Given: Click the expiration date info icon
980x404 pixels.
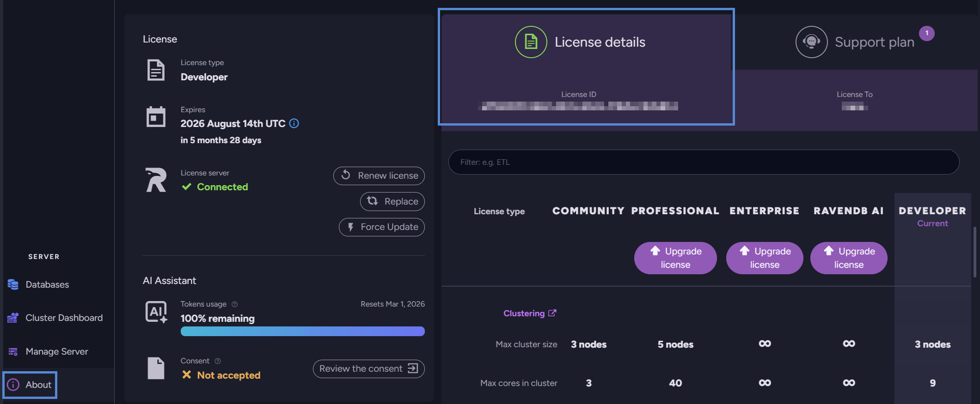Looking at the screenshot, I should coord(294,123).
